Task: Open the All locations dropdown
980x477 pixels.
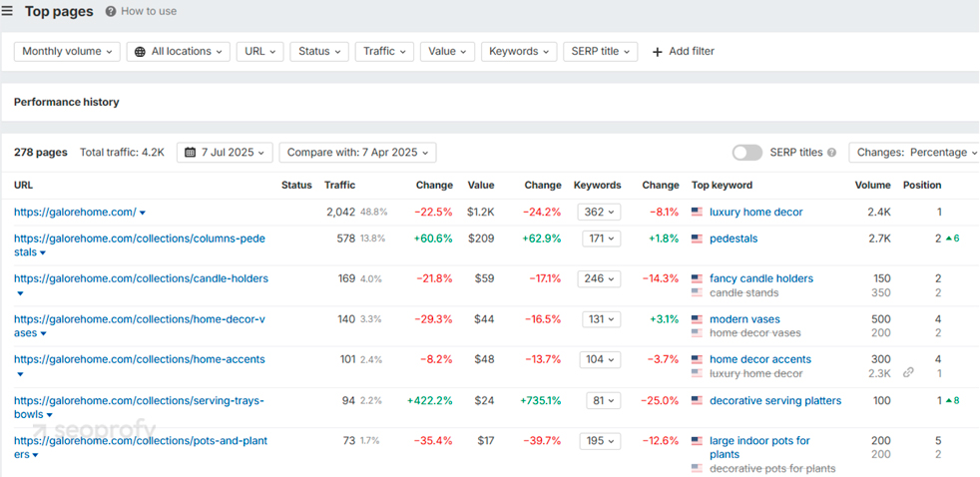Action: click(x=178, y=51)
